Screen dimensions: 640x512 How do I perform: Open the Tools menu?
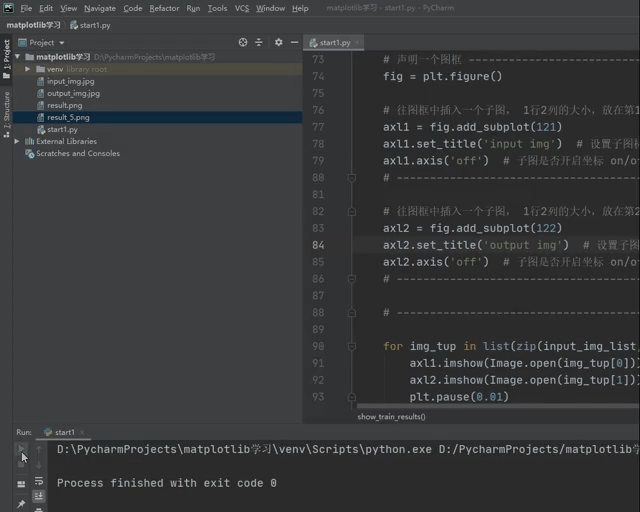pyautogui.click(x=217, y=8)
